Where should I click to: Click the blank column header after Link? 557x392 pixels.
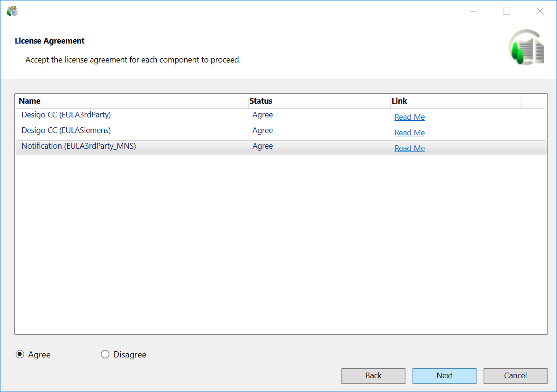[533, 101]
